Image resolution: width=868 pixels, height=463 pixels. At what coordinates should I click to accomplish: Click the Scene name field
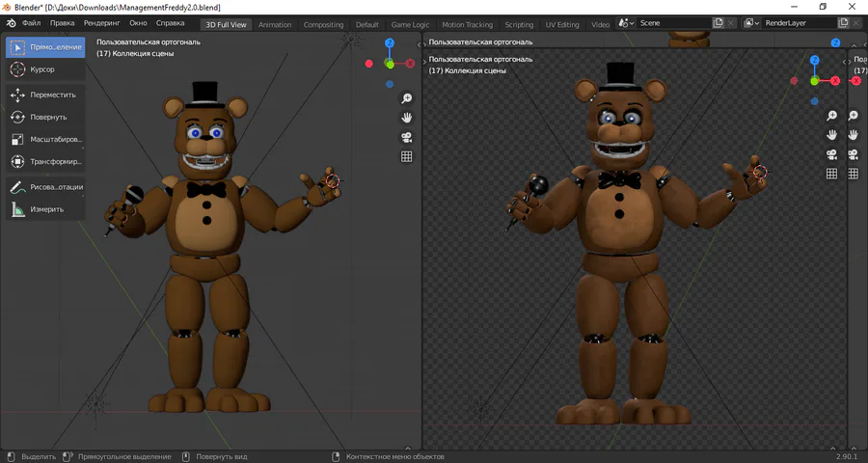(674, 23)
